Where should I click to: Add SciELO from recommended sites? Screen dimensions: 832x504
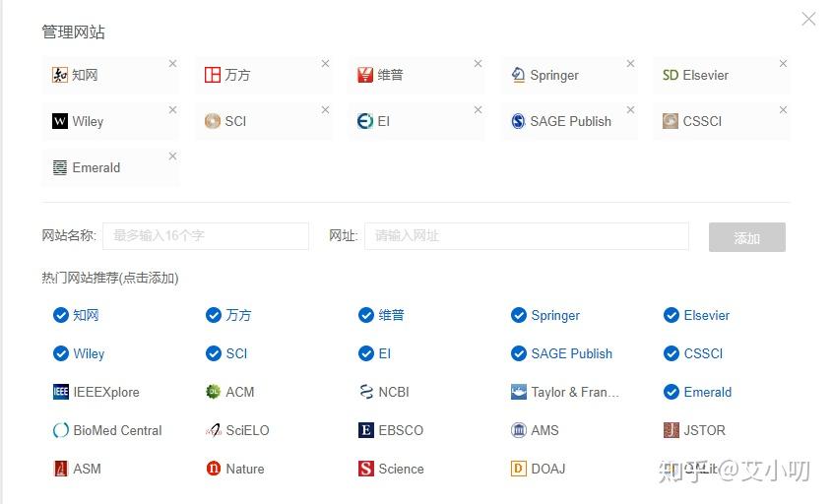[237, 430]
